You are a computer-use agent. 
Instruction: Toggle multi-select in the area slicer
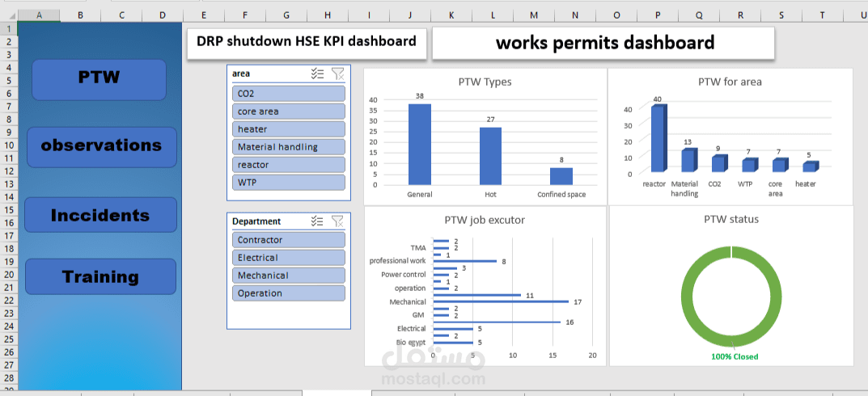[x=317, y=74]
